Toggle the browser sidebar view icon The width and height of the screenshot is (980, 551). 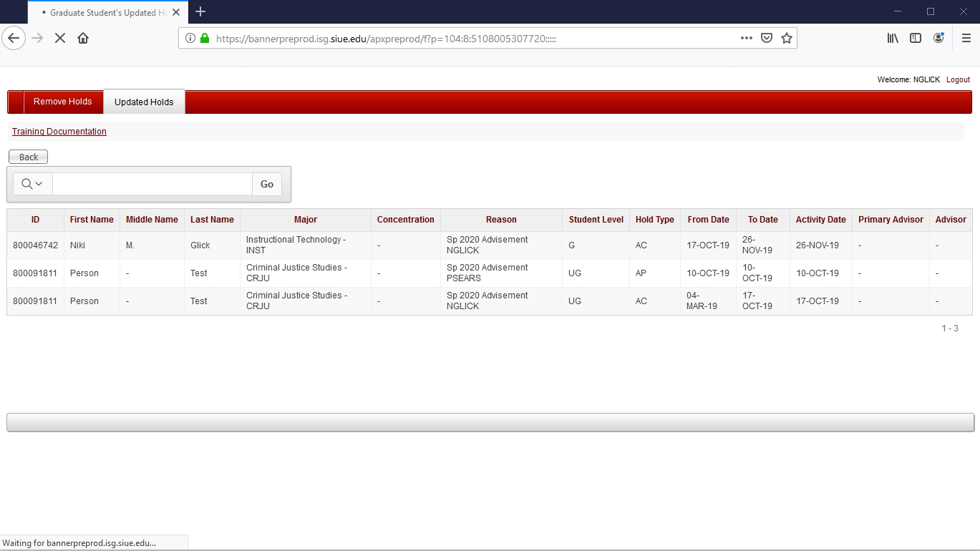(916, 38)
